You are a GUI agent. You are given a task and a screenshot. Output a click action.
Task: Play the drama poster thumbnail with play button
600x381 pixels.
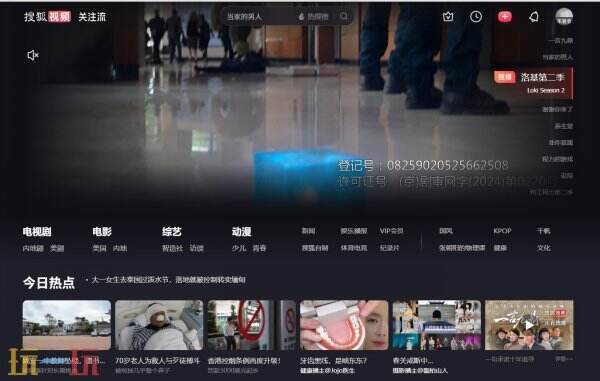tap(529, 325)
